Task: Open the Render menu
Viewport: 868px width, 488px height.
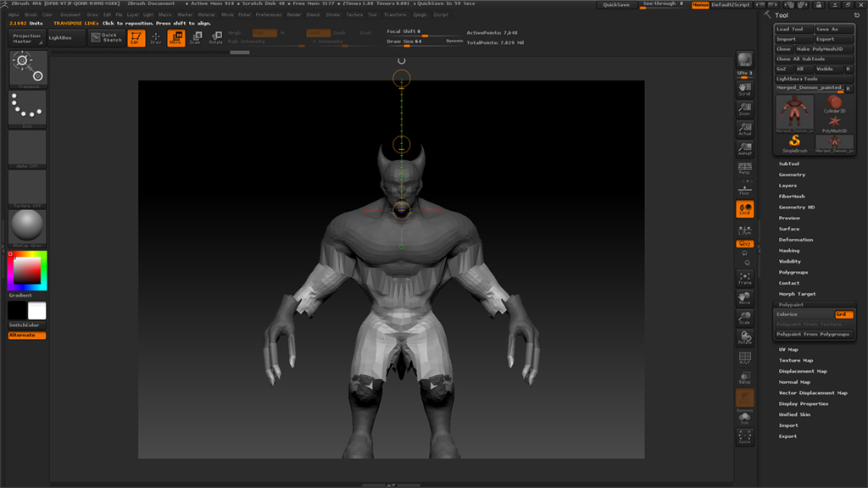Action: click(x=293, y=14)
